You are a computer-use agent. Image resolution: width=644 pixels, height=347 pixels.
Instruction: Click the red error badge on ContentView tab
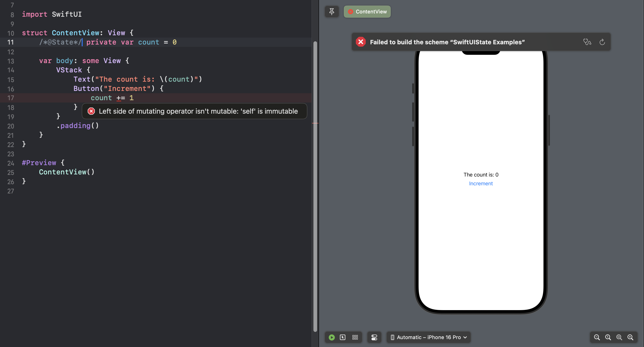[x=351, y=12]
